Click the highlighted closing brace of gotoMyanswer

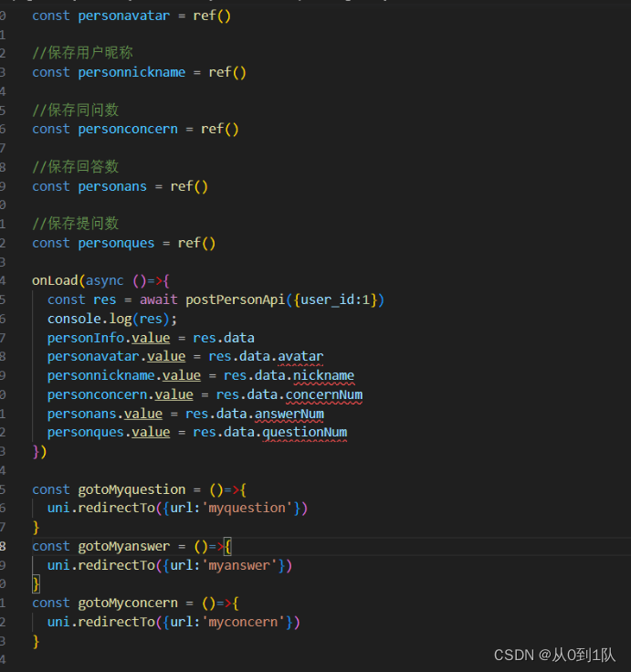(x=36, y=584)
